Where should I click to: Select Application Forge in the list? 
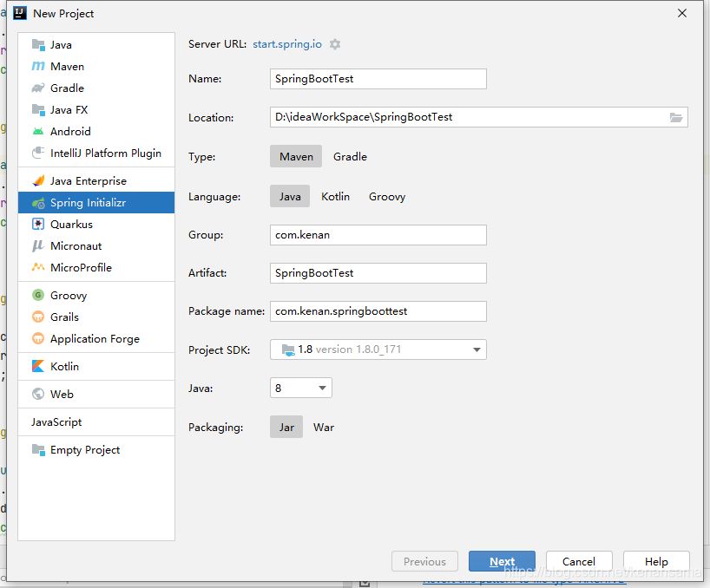[96, 339]
